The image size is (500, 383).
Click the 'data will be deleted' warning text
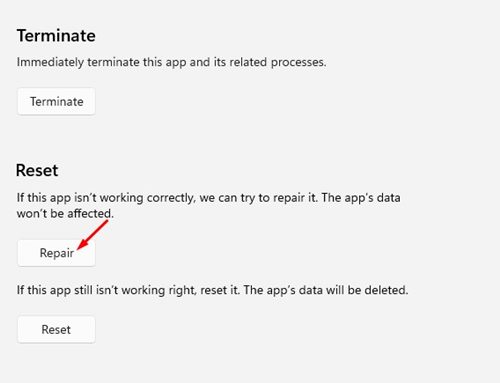(x=353, y=290)
